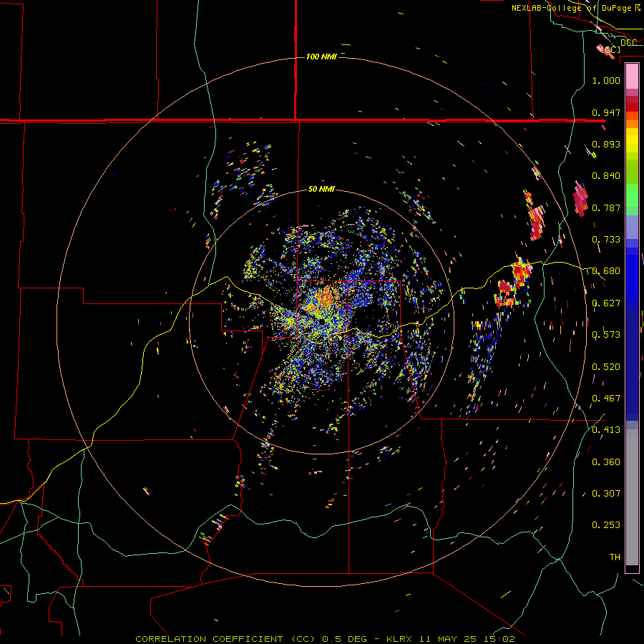644x644 pixels.
Task: Click the TH label at the scale bottom
Action: coord(615,557)
